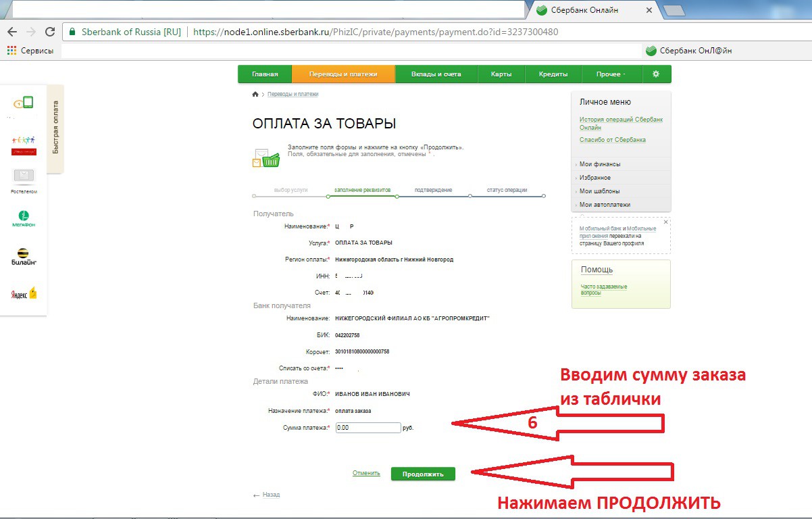Pay МегаФон via quick payment icon
The height and width of the screenshot is (519, 812).
tap(24, 218)
